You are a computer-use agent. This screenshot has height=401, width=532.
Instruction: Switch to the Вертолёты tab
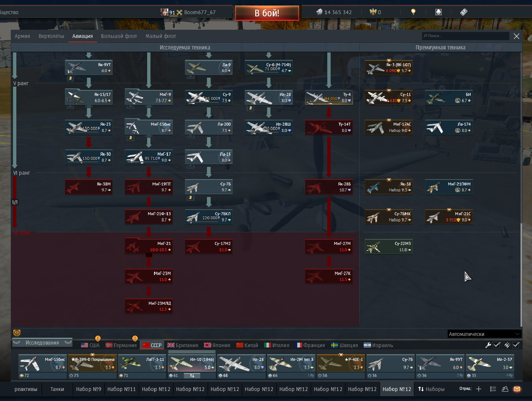51,36
